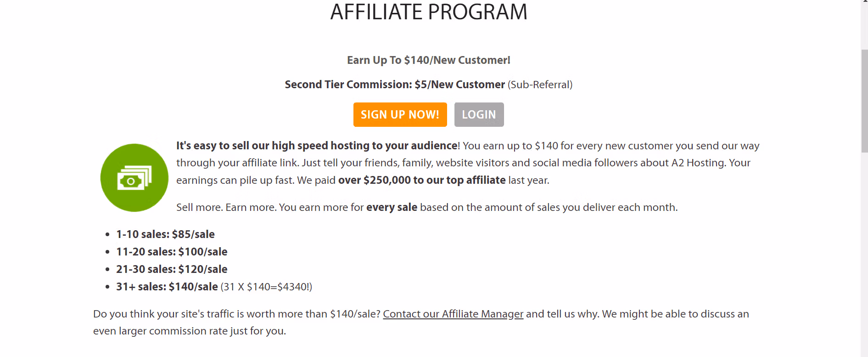
Task: Select the Earn Up To $140 headline
Action: coord(428,60)
